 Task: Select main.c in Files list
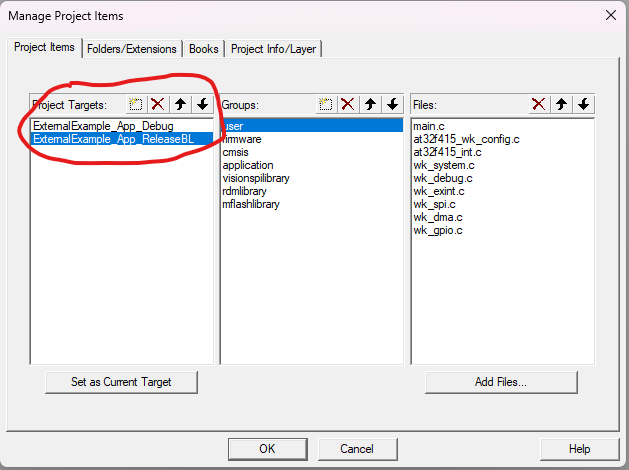428,126
